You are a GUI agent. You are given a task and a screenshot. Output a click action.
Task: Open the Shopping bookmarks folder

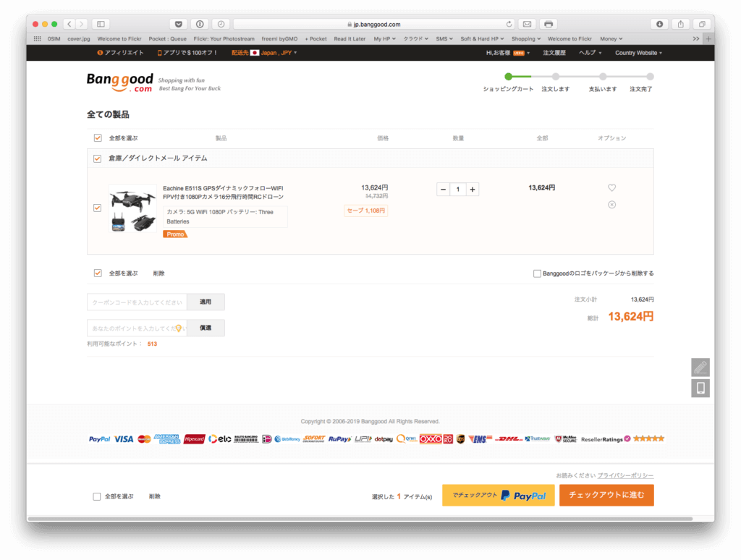(x=525, y=39)
